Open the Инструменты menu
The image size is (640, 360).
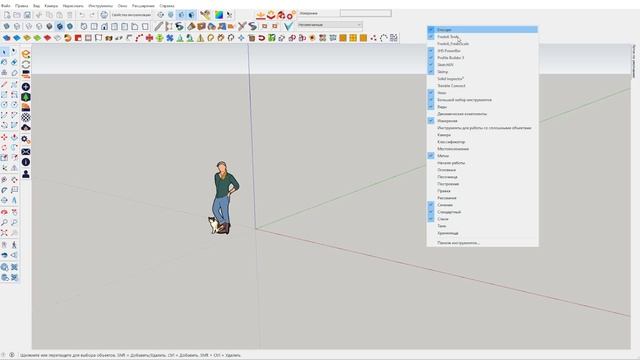point(100,6)
